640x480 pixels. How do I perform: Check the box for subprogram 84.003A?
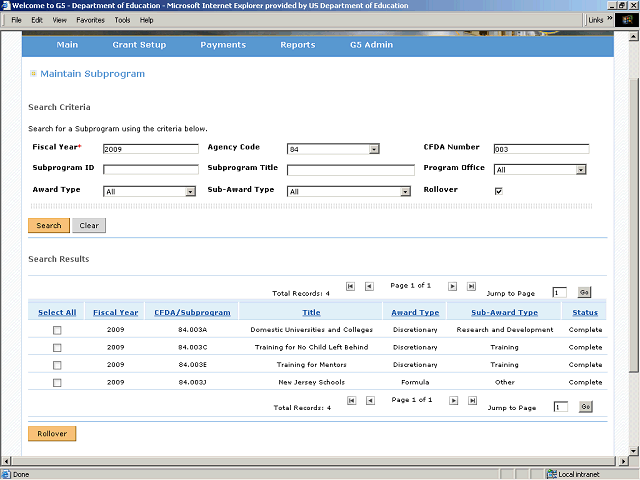click(x=57, y=330)
